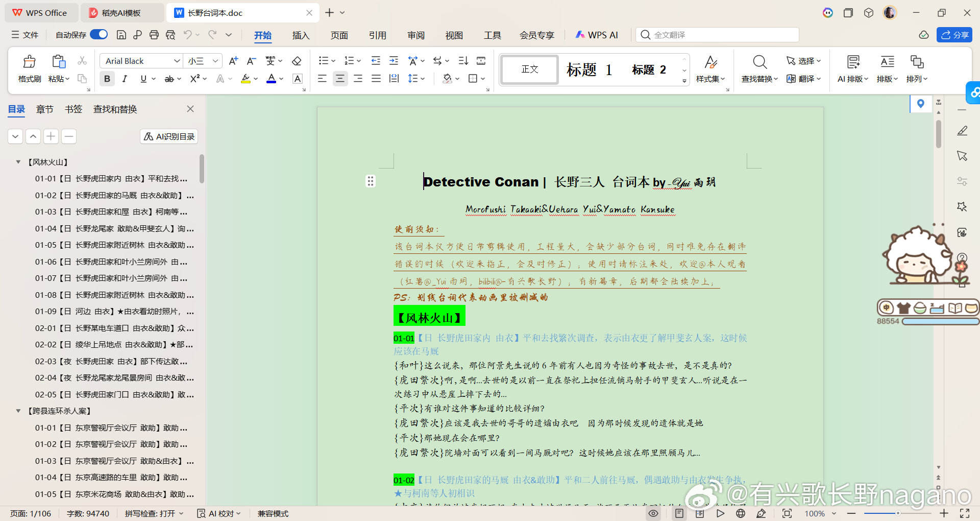
Task: Expand the styles gallery list
Action: pyautogui.click(x=684, y=81)
